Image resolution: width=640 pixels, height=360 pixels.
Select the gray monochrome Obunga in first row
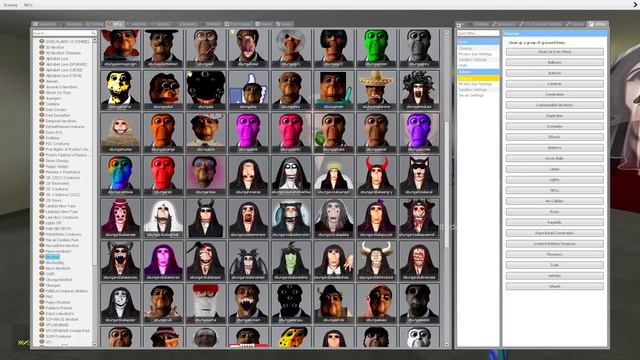pyautogui.click(x=419, y=48)
